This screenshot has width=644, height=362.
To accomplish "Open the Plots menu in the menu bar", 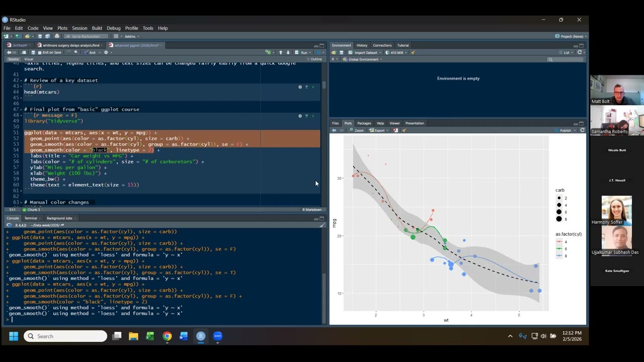I will coord(62,28).
